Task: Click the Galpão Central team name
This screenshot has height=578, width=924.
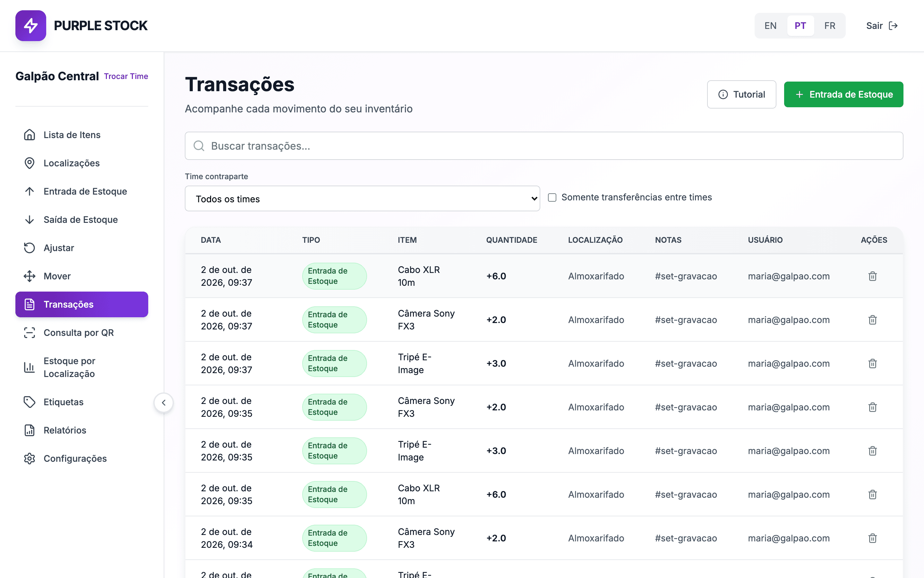Action: coord(57,76)
